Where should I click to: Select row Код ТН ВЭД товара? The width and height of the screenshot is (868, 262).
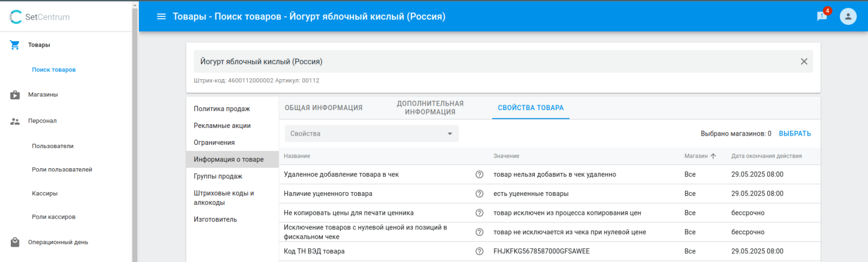tap(550, 251)
